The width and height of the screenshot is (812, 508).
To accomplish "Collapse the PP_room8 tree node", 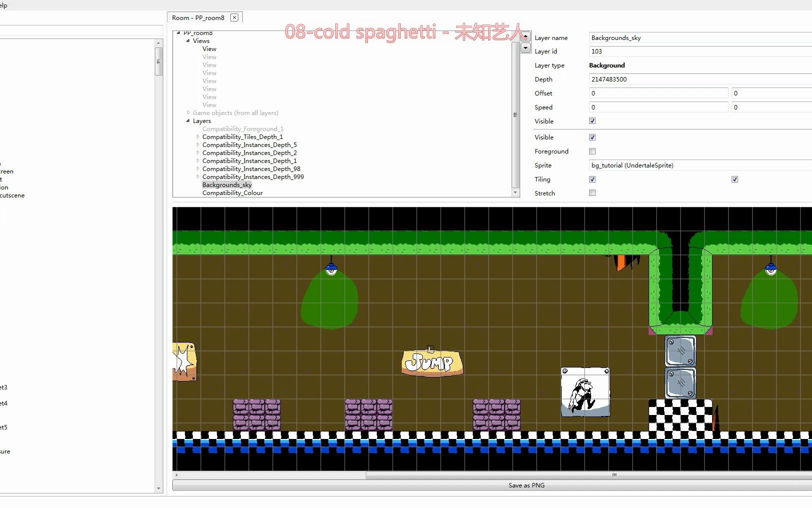I will tap(179, 33).
